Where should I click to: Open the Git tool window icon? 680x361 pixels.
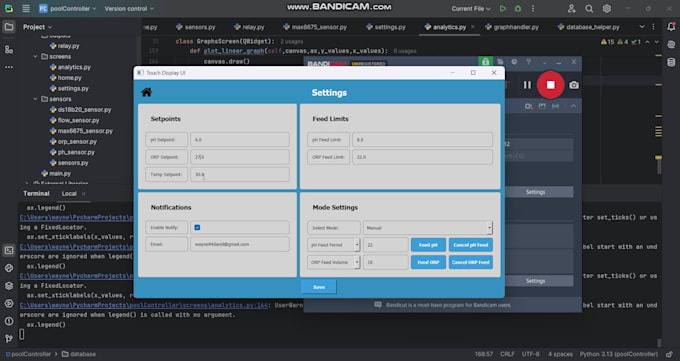click(9, 338)
